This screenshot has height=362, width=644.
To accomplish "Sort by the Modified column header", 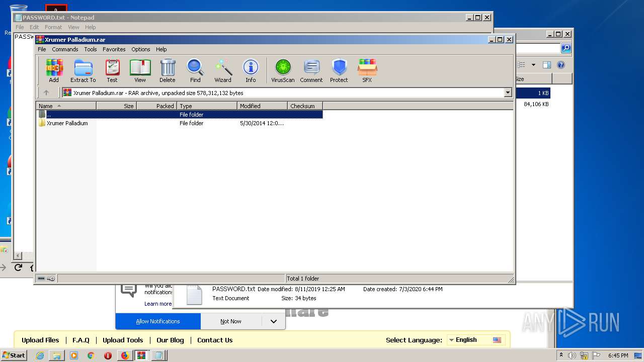I will 262,106.
